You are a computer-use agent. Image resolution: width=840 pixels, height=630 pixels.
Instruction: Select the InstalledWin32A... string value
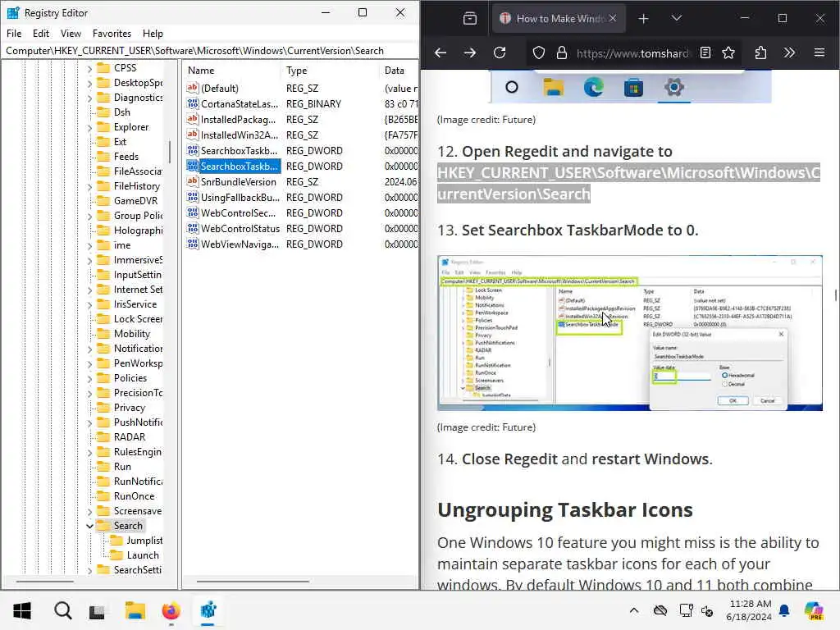click(x=239, y=135)
